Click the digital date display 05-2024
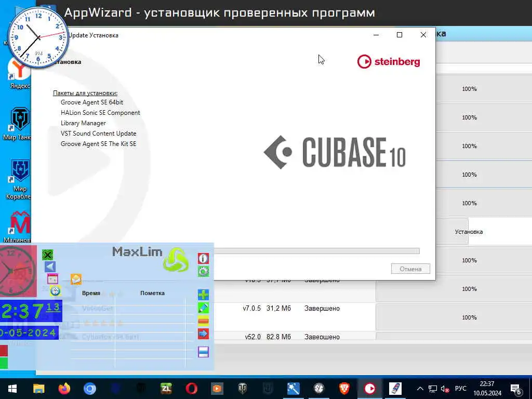The width and height of the screenshot is (532, 399). click(29, 333)
